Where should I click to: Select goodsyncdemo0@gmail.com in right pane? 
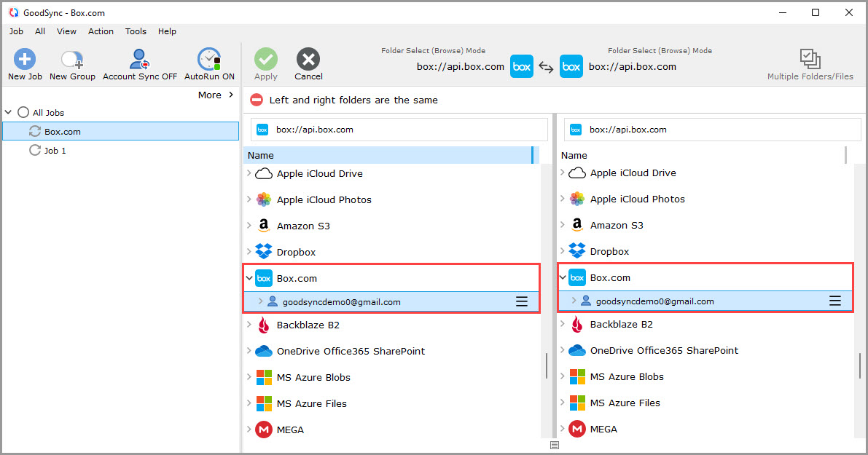[655, 301]
